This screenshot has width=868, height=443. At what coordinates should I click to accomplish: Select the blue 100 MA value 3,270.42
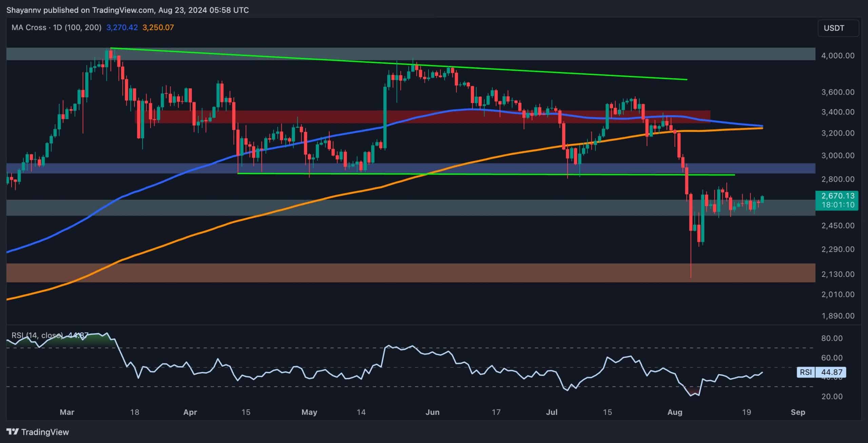click(122, 27)
